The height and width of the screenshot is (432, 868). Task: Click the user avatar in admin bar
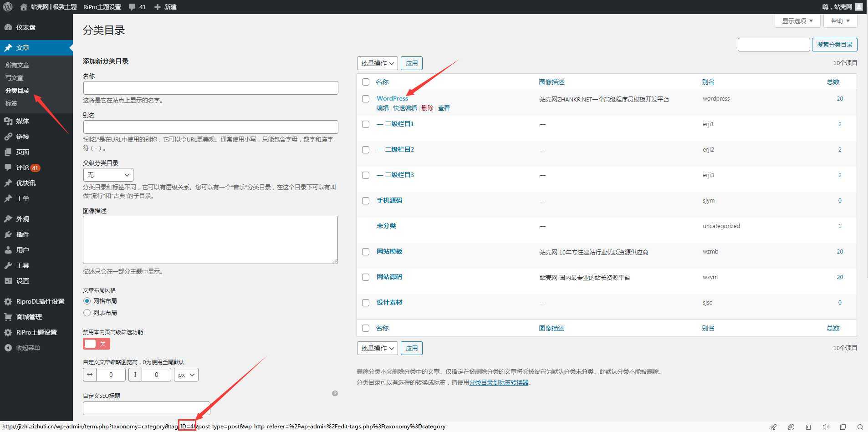pos(859,7)
